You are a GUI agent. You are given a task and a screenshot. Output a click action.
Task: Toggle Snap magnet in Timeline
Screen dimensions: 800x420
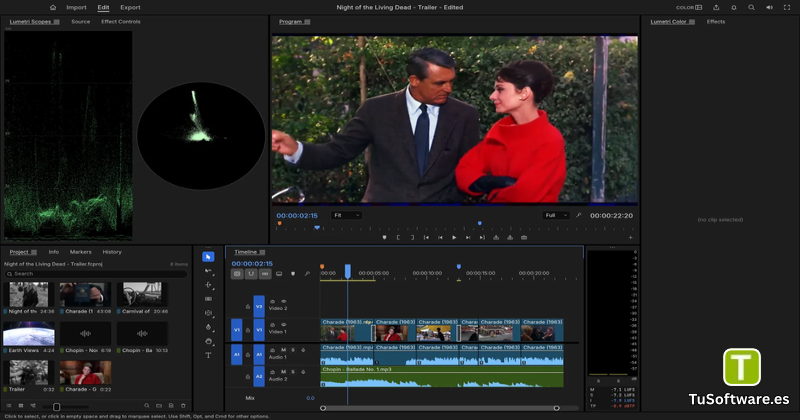(251, 274)
